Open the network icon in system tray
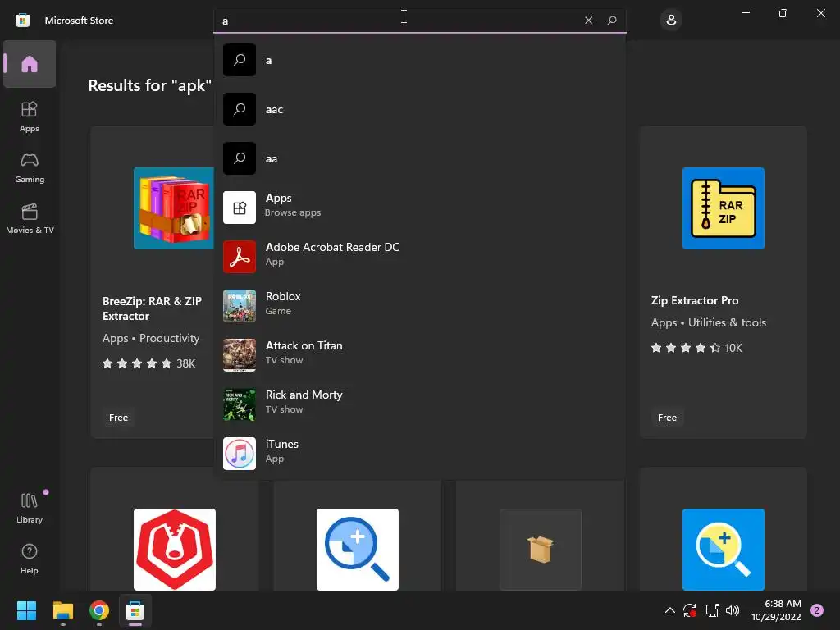This screenshot has height=630, width=840. [x=712, y=610]
